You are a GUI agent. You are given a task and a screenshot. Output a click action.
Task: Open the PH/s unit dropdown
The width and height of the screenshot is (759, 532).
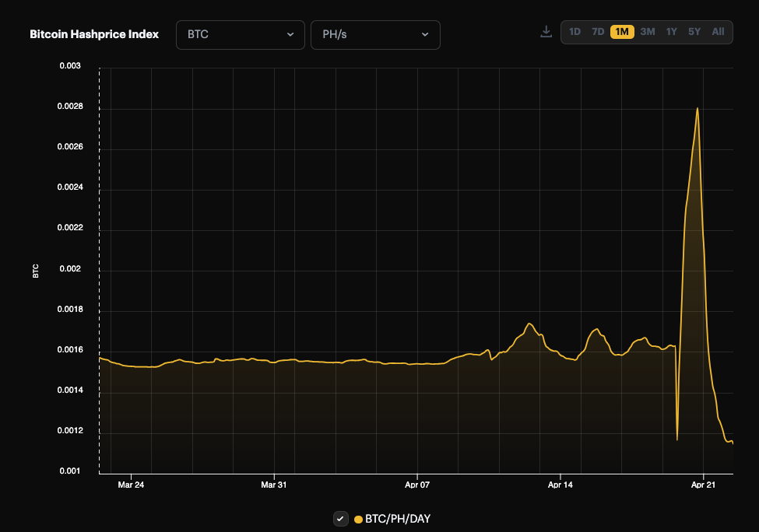pyautogui.click(x=375, y=34)
